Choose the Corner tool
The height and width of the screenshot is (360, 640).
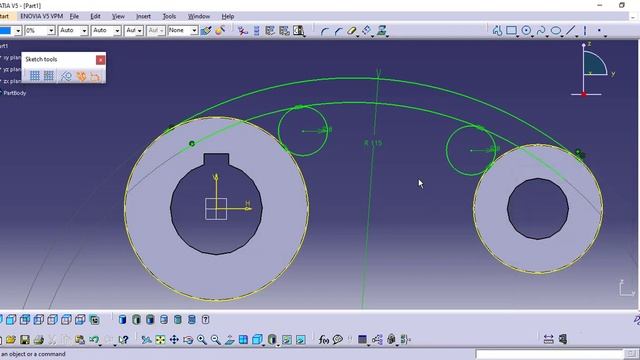324,31
